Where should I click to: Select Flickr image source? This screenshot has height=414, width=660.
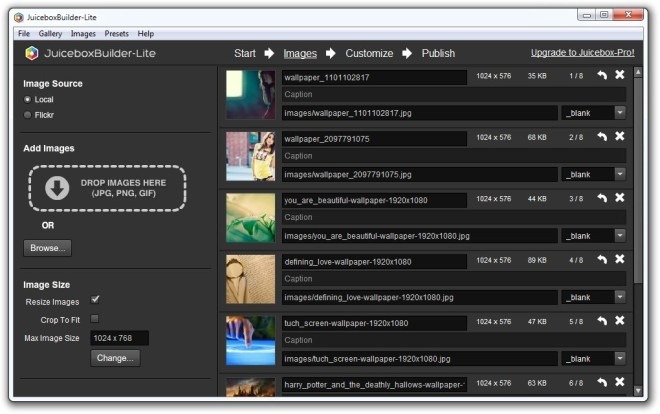click(x=28, y=115)
